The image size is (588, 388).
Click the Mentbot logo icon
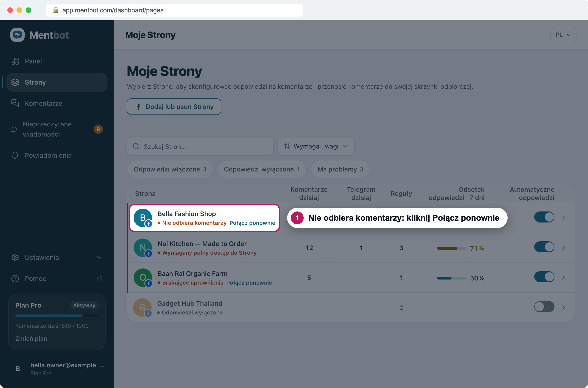point(17,35)
